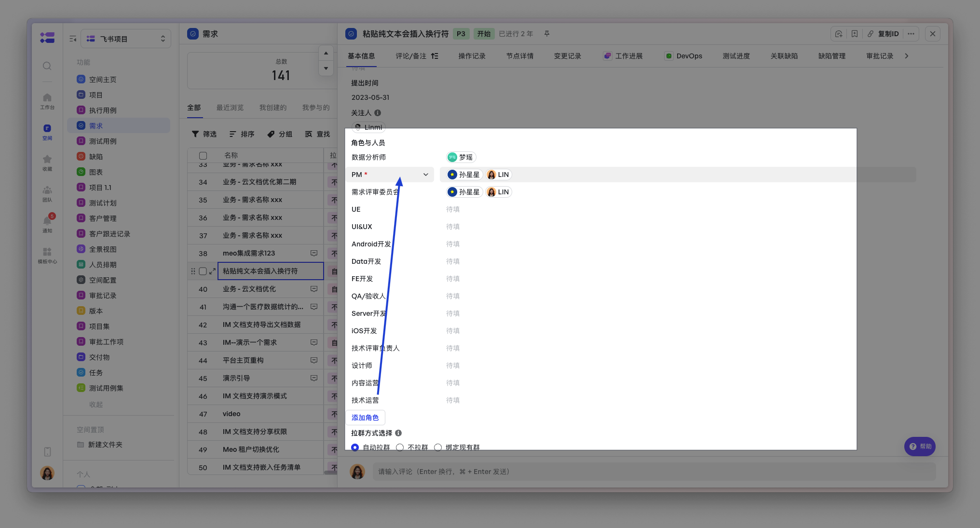Switch to the 工作进展 tab

(623, 56)
